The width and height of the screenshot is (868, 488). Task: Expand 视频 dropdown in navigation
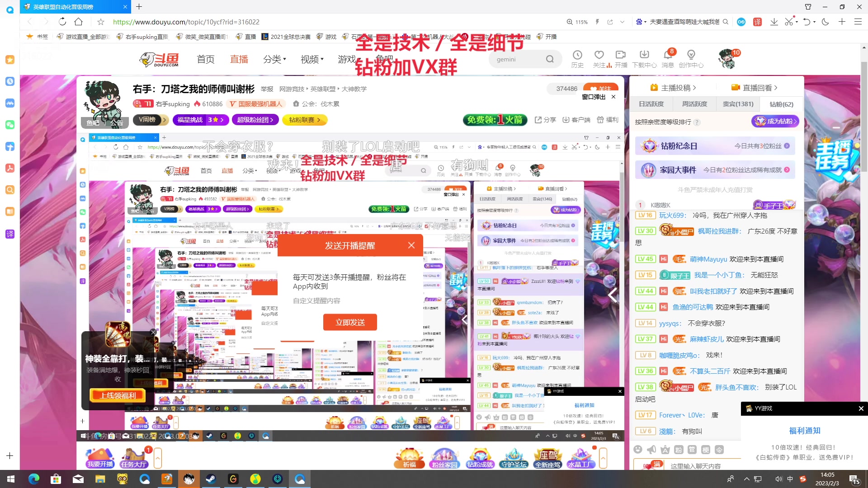[x=312, y=59]
